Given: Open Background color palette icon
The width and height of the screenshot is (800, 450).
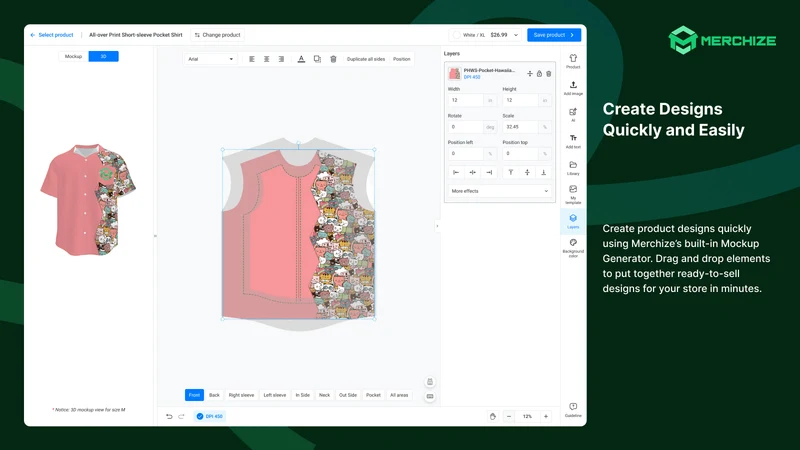Looking at the screenshot, I should [573, 248].
